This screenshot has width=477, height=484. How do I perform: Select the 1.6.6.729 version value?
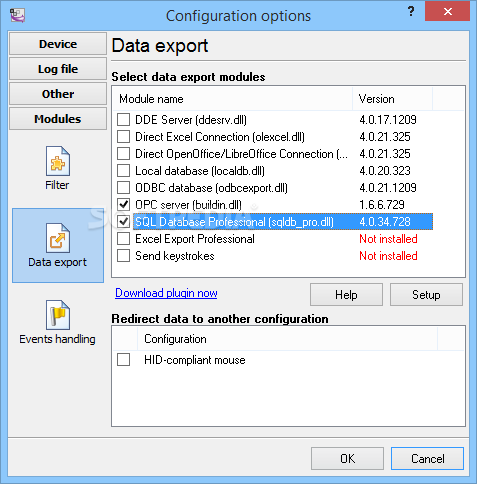382,205
